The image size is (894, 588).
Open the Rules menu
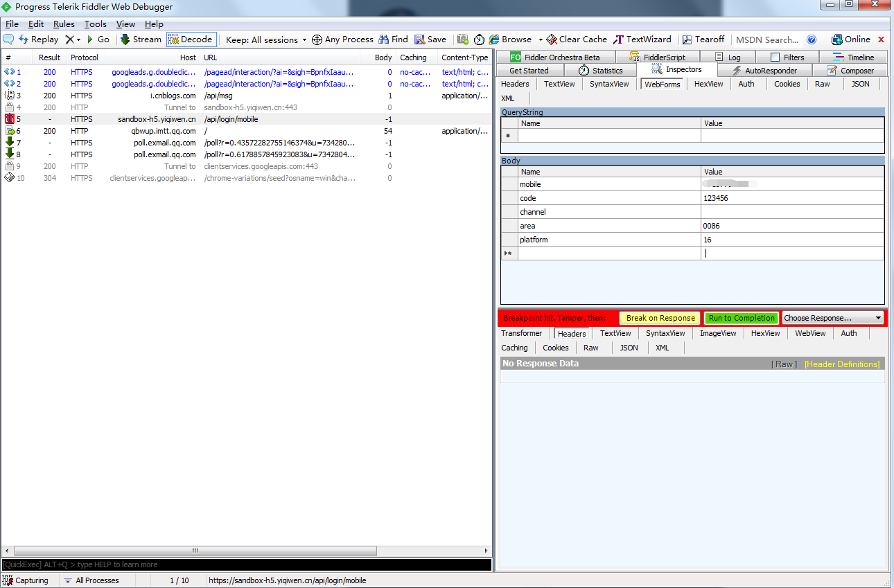click(x=64, y=24)
